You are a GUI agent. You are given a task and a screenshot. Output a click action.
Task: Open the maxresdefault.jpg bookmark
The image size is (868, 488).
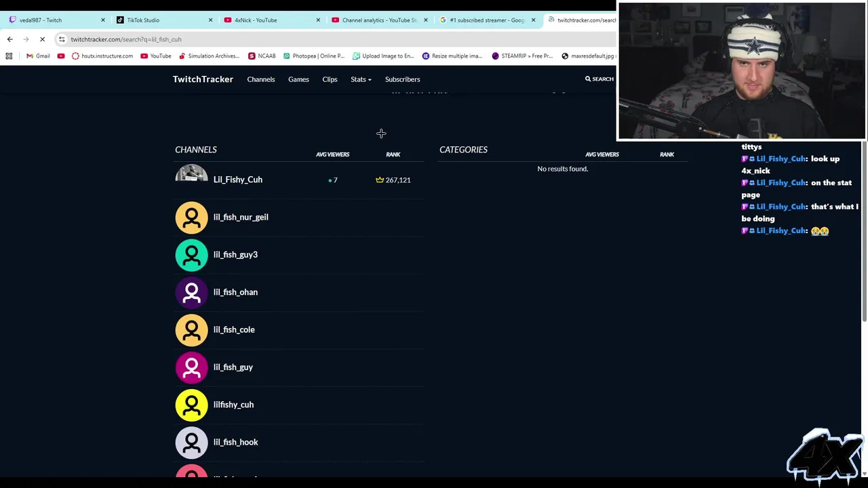(x=588, y=56)
